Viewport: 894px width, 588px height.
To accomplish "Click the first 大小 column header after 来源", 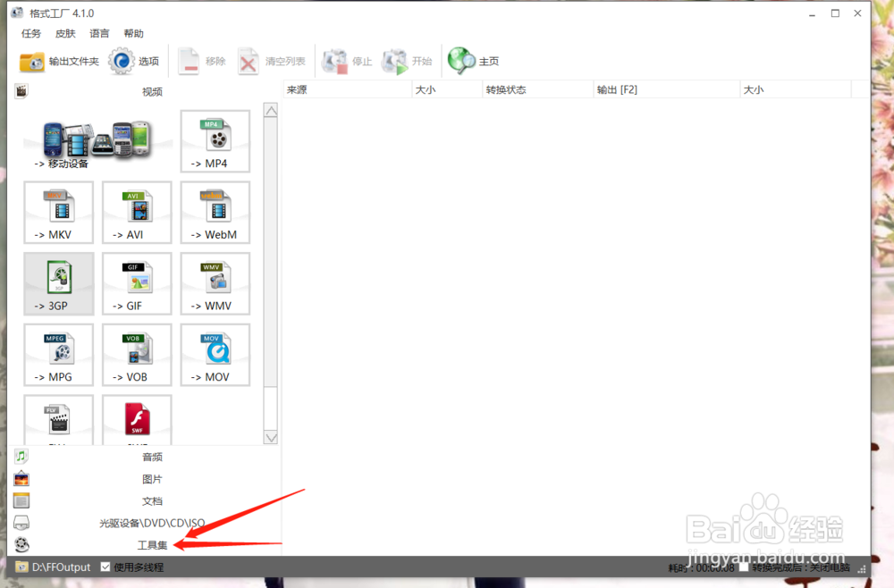I will (447, 89).
